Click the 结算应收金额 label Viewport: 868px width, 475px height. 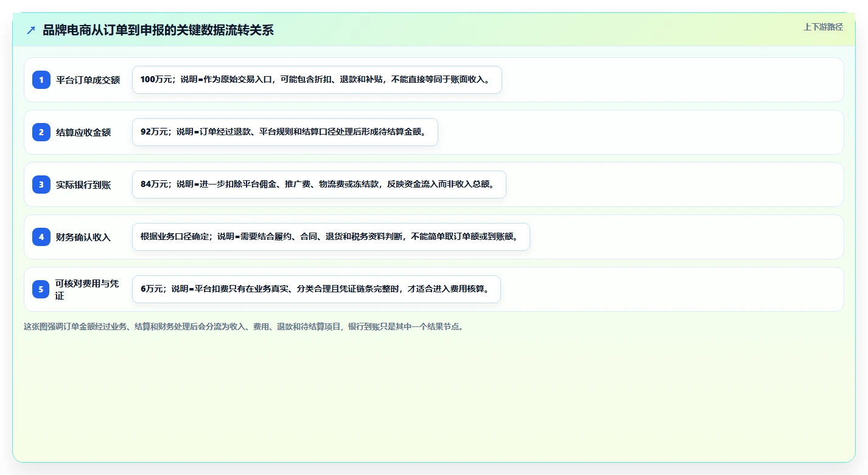(x=83, y=132)
